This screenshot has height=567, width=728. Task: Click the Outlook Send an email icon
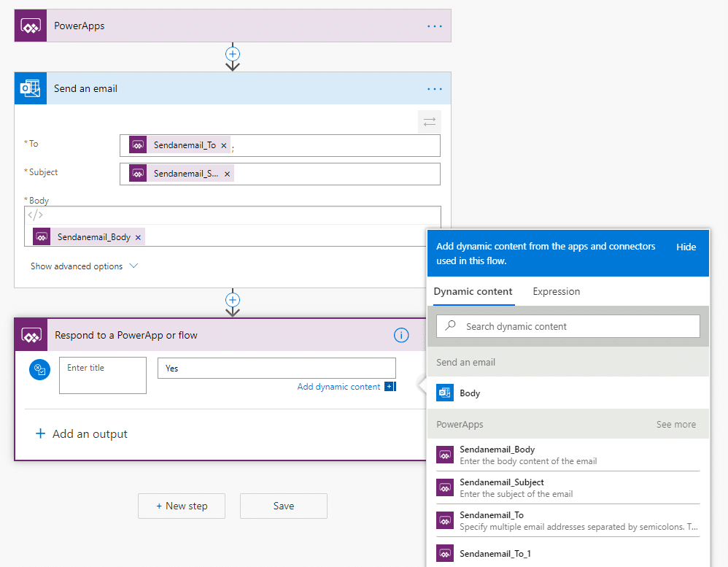click(31, 88)
